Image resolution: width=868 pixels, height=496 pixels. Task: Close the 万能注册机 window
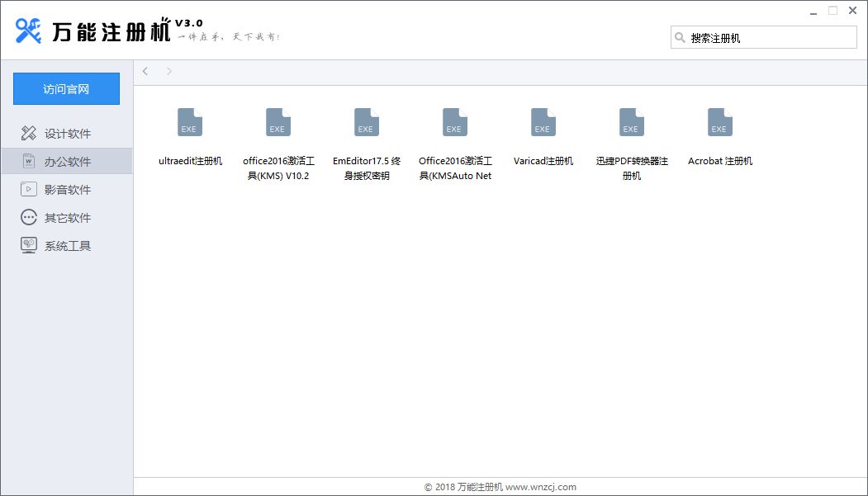[852, 11]
